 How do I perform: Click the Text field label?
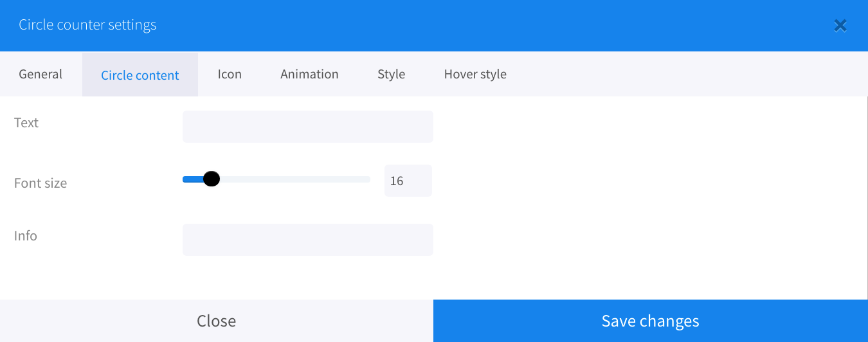[26, 123]
